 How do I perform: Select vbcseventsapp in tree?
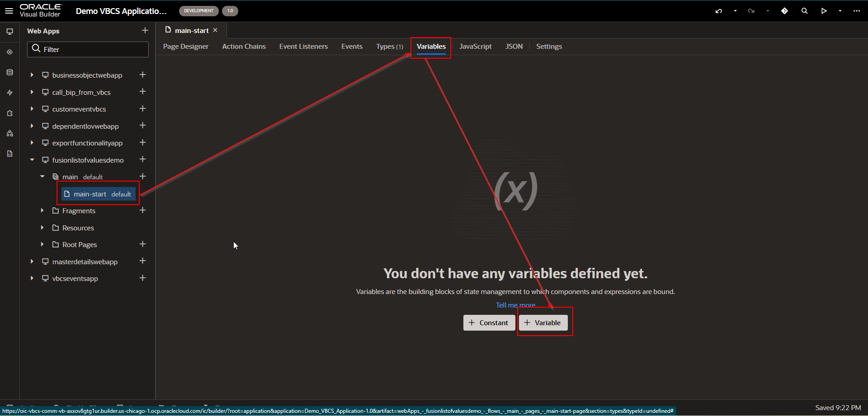[75, 279]
